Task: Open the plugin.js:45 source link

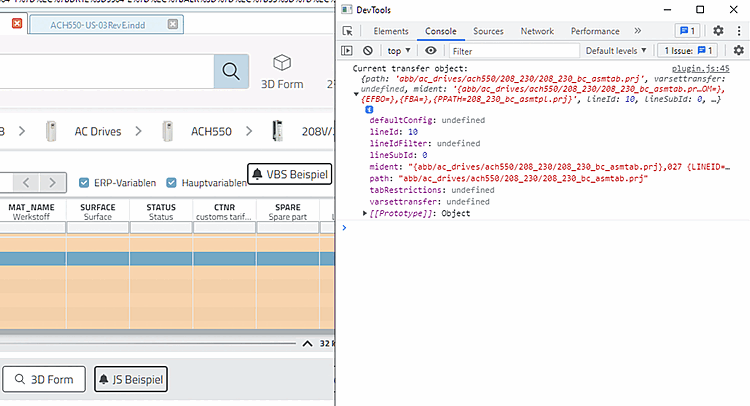Action: pos(700,69)
